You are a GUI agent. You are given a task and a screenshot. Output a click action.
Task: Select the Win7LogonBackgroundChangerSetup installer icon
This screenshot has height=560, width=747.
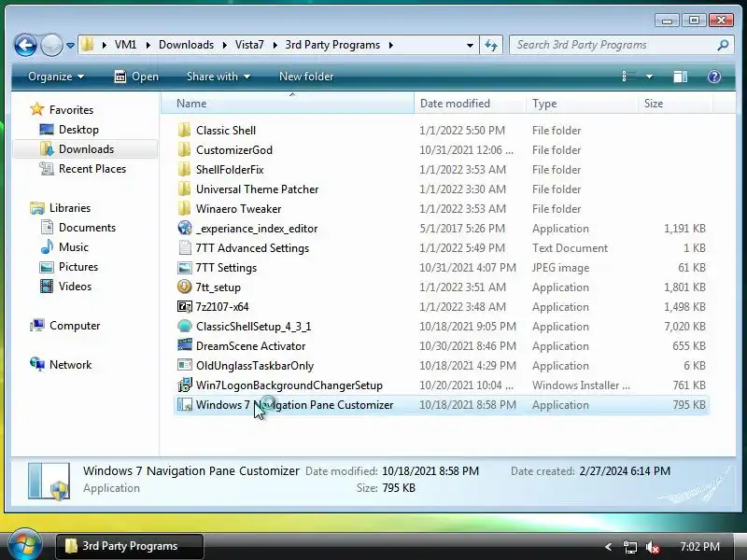(184, 385)
